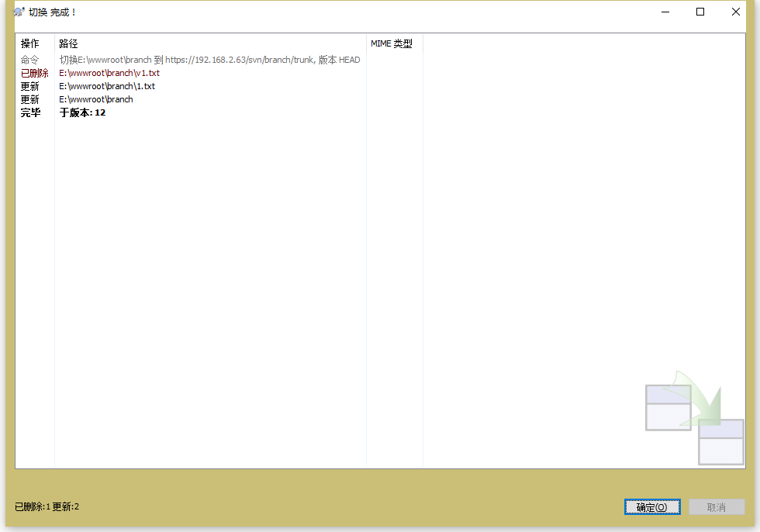760x532 pixels.
Task: Click the 已删除 action label
Action: [34, 73]
